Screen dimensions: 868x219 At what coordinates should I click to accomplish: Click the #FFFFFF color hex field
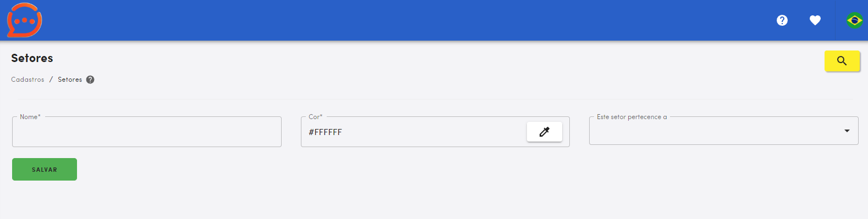pyautogui.click(x=413, y=132)
